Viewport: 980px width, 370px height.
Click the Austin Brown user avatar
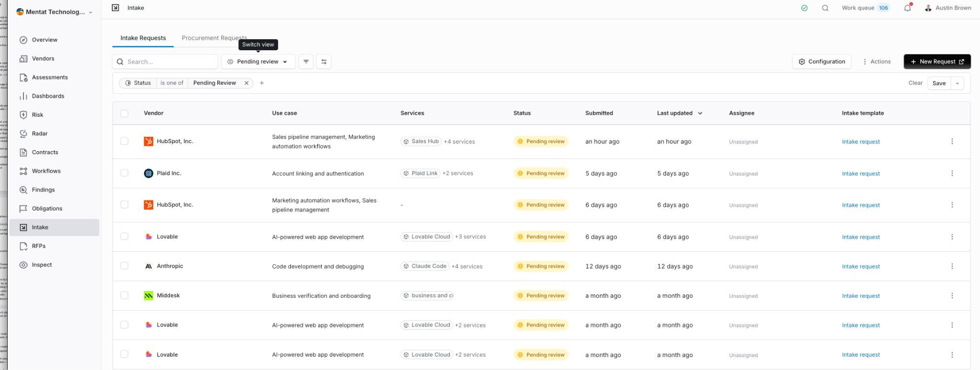(928, 8)
